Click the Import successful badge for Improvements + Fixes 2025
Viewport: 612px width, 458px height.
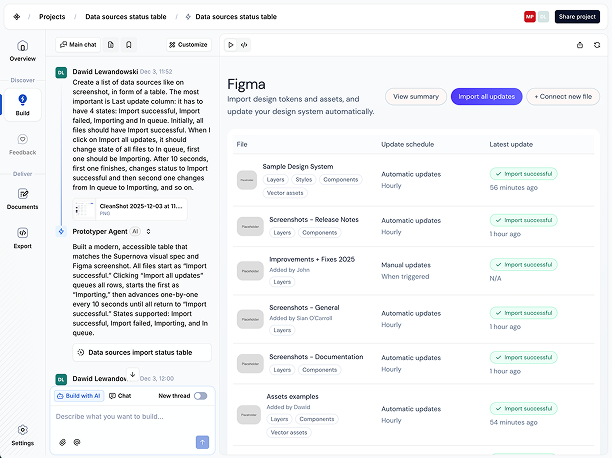[524, 265]
